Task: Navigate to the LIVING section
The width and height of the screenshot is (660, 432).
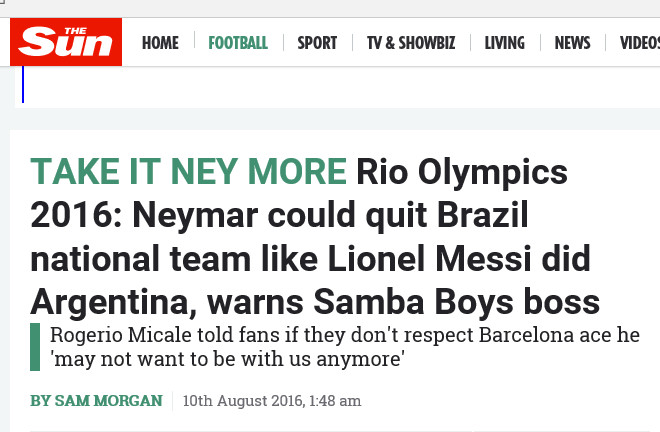Action: [x=504, y=43]
